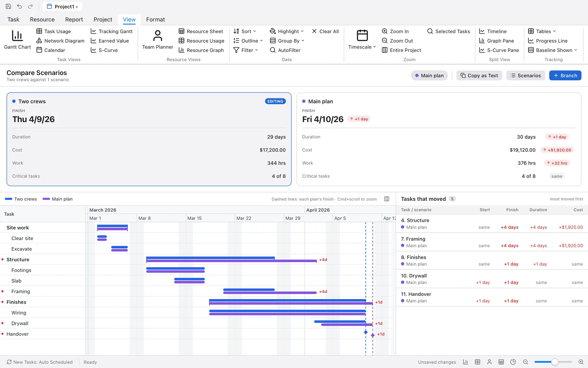
Task: Open the Resource Sheet view
Action: pos(201,31)
